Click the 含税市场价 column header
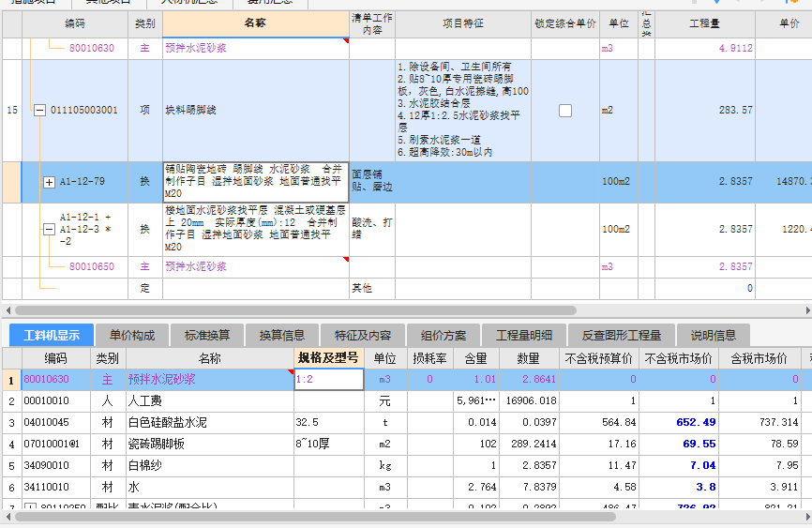 point(759,358)
